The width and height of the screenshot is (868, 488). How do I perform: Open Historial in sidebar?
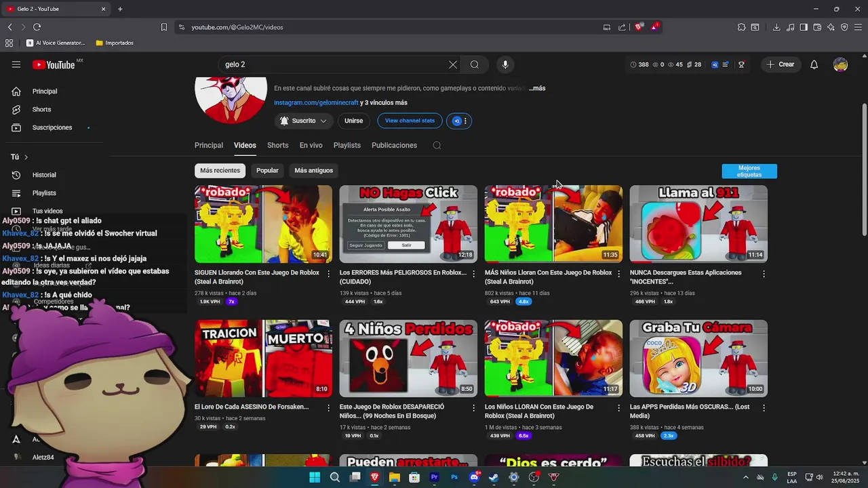[44, 175]
